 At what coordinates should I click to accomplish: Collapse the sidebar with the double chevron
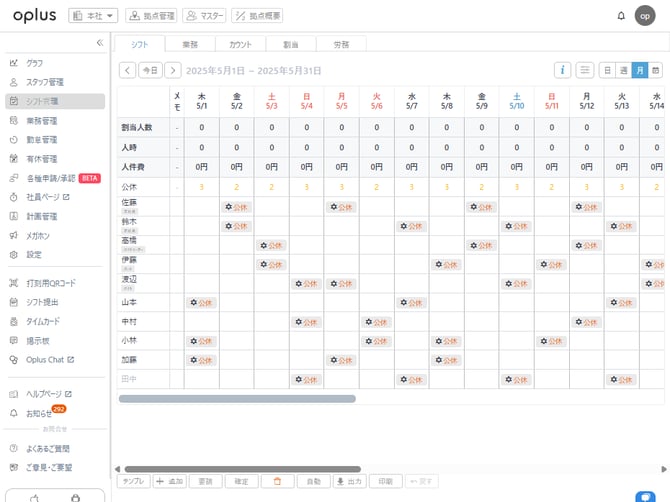tap(99, 43)
